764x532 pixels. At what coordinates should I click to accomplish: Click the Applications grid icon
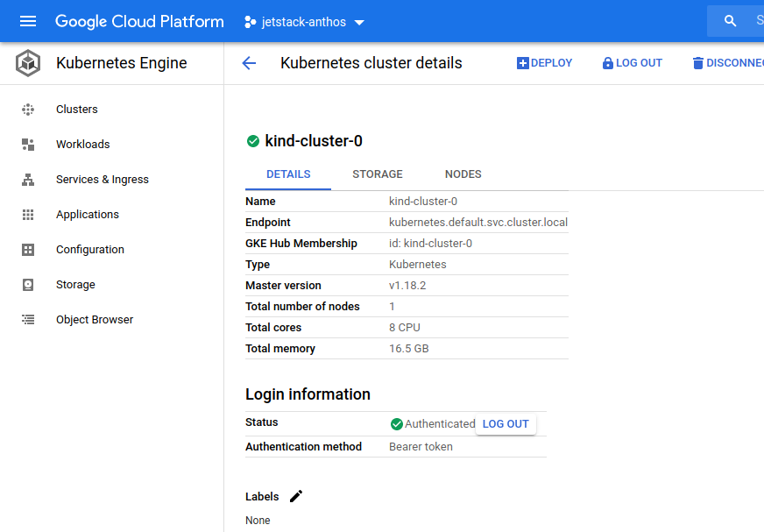(x=28, y=215)
